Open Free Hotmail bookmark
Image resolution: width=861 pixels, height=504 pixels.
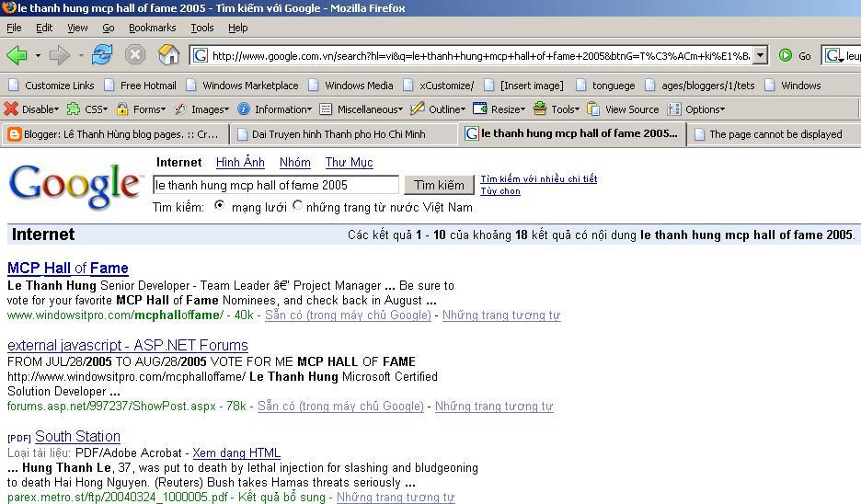pyautogui.click(x=141, y=86)
